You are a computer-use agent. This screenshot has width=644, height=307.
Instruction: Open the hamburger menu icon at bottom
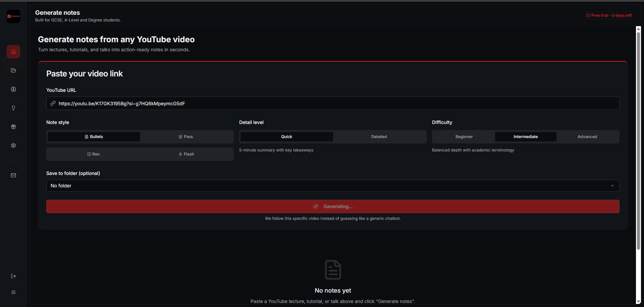(x=13, y=292)
